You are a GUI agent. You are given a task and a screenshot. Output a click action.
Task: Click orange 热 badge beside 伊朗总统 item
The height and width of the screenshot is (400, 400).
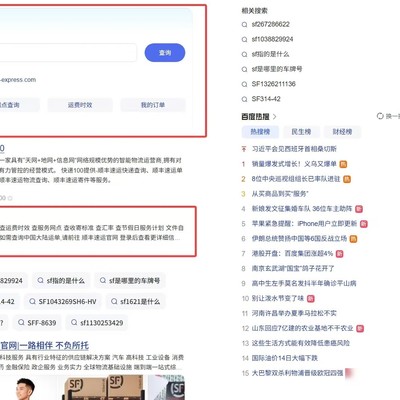coord(353,239)
